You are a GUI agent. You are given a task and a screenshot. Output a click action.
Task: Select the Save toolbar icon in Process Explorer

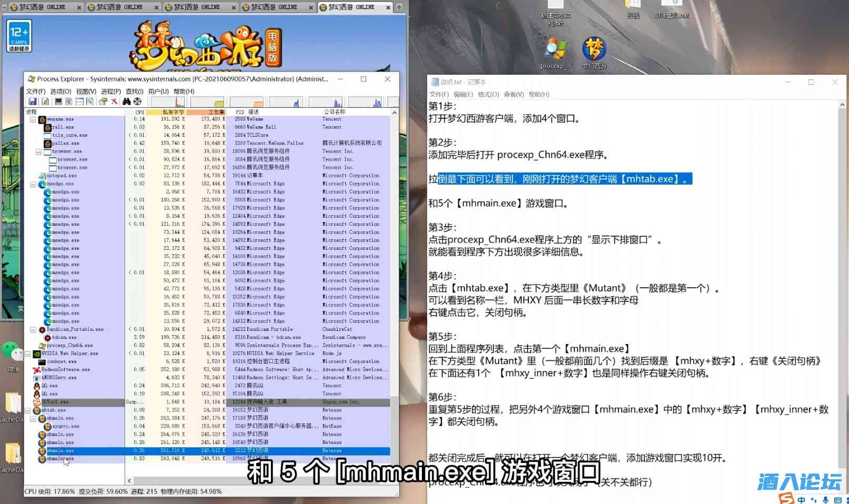[x=32, y=102]
